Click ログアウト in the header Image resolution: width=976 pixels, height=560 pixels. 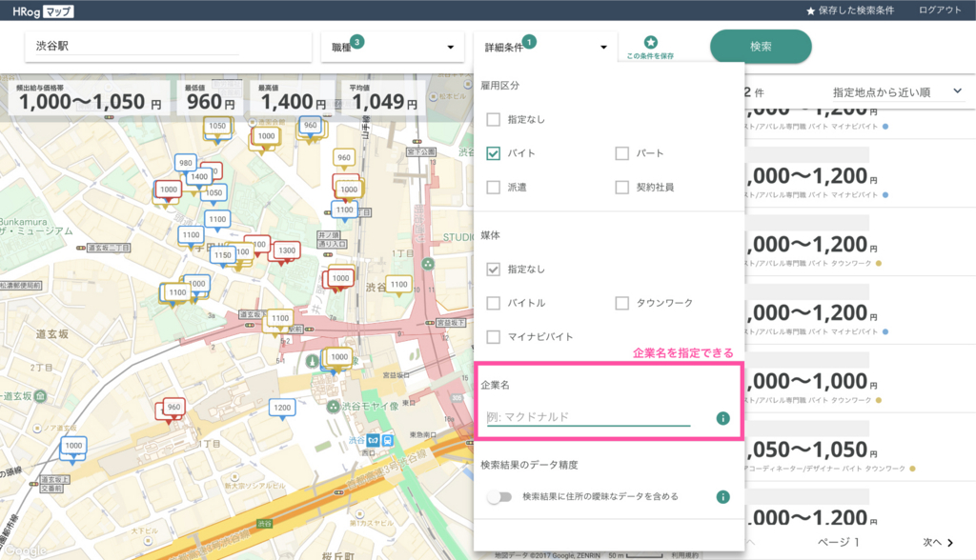(940, 10)
